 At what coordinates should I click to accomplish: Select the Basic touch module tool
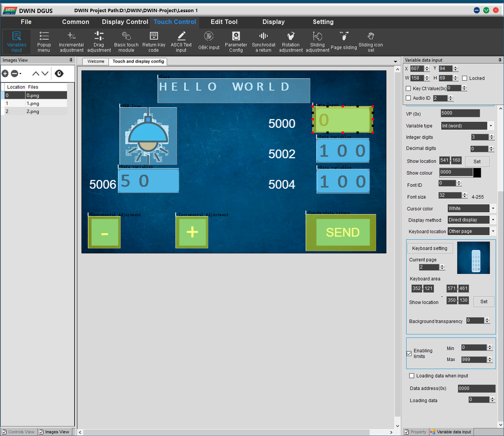coord(126,42)
